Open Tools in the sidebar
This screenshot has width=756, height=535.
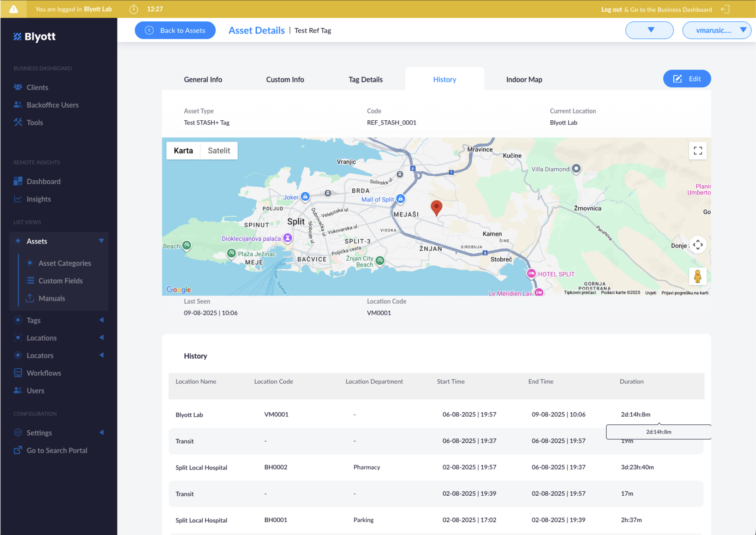[34, 122]
